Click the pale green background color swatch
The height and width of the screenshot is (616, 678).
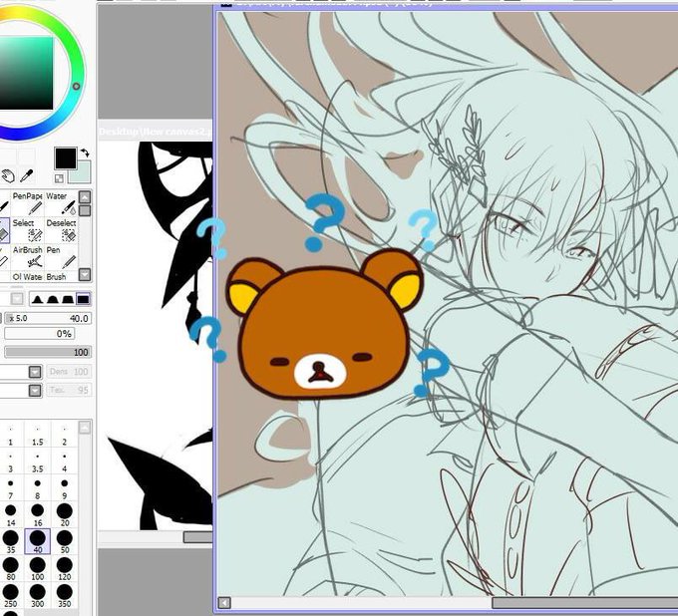[82, 172]
